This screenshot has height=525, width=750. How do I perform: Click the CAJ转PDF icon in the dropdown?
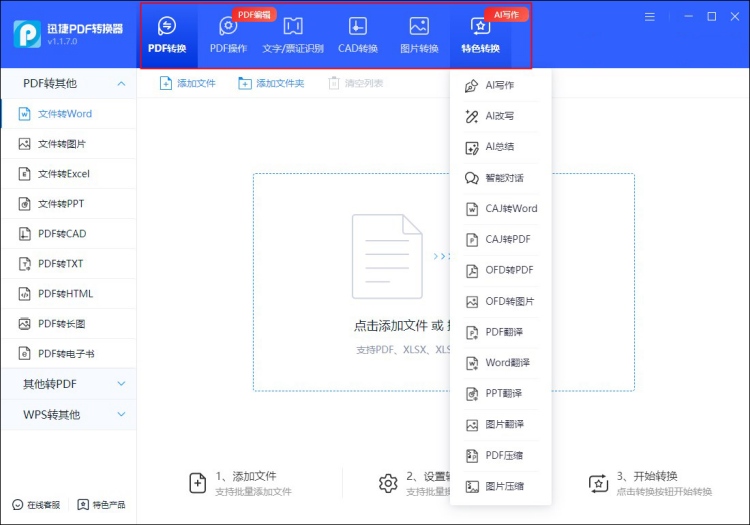(472, 240)
